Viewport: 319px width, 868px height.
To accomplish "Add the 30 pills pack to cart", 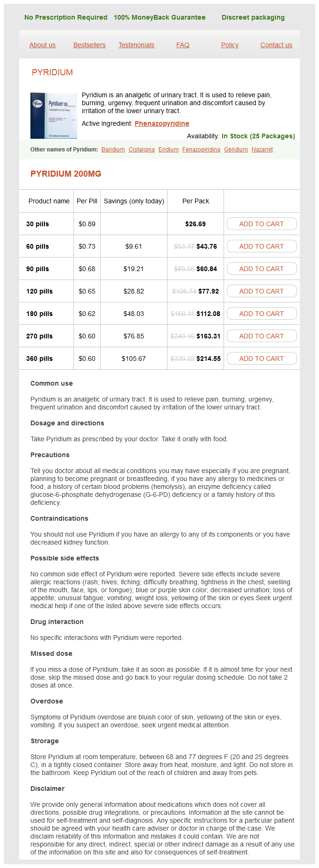I will 261,224.
